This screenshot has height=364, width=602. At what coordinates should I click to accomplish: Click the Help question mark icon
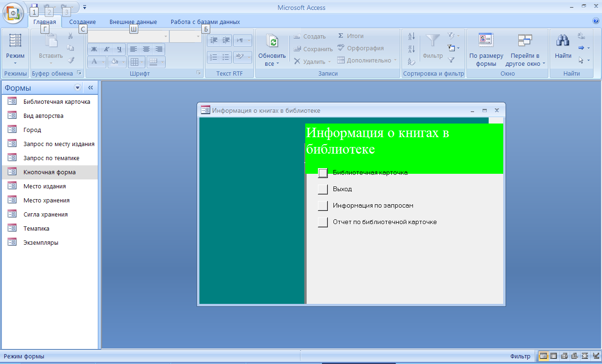coord(596,21)
